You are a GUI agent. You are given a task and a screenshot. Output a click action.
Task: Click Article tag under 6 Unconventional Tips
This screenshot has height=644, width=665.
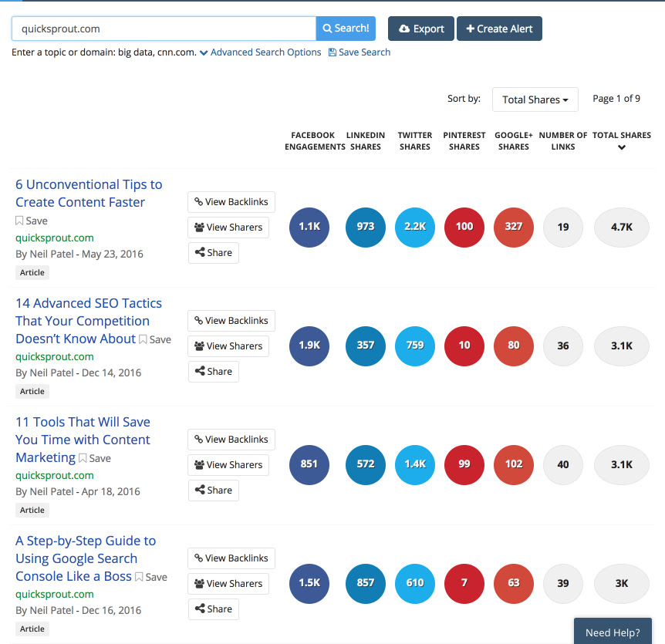(32, 272)
